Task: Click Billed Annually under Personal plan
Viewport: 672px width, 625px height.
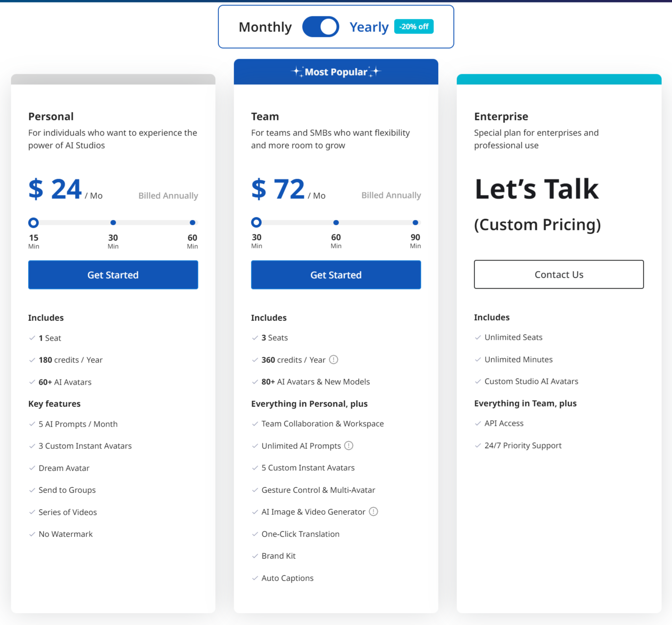Action: (168, 195)
